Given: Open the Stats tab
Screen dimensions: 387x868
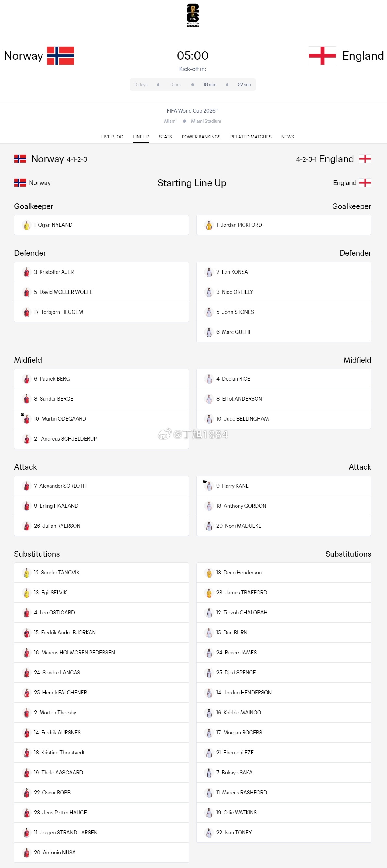Looking at the screenshot, I should coord(166,137).
